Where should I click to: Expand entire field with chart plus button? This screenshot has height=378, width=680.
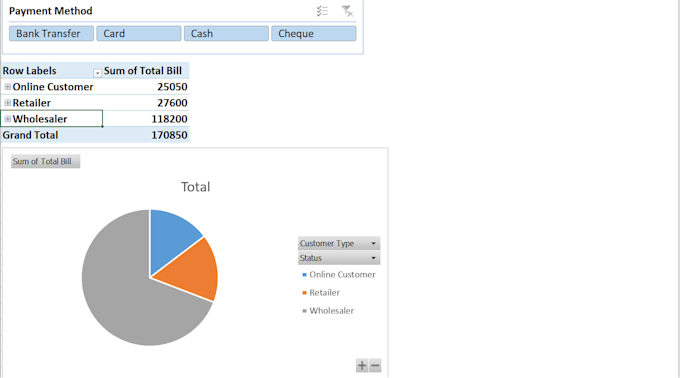click(362, 365)
